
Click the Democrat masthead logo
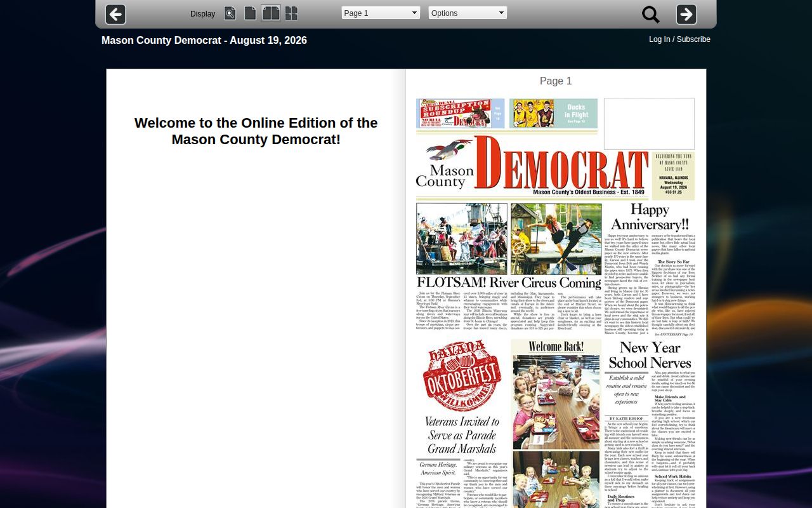pos(533,164)
